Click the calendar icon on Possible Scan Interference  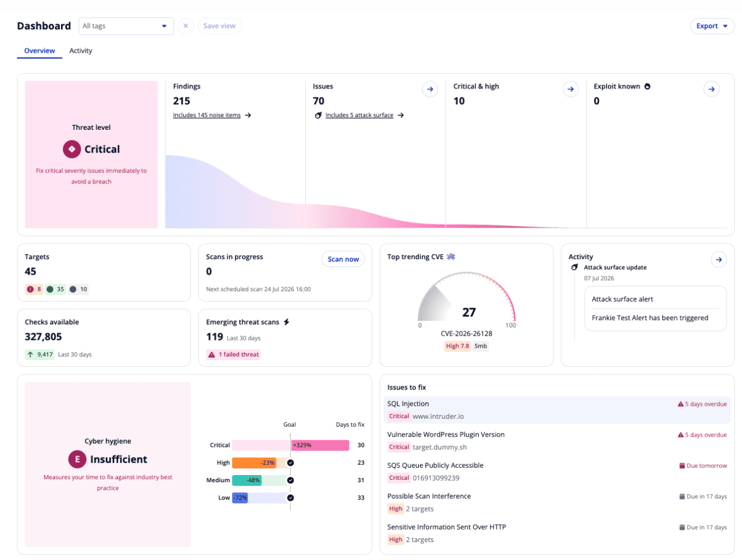(x=682, y=497)
